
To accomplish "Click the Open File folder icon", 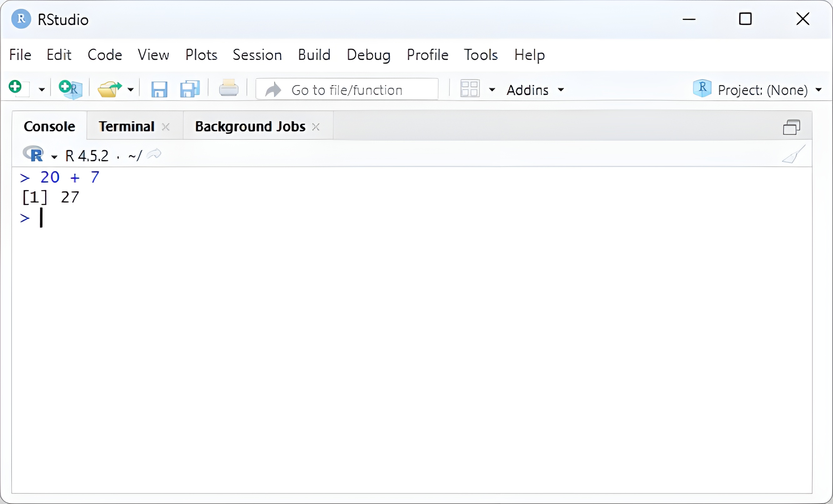I will pos(109,89).
